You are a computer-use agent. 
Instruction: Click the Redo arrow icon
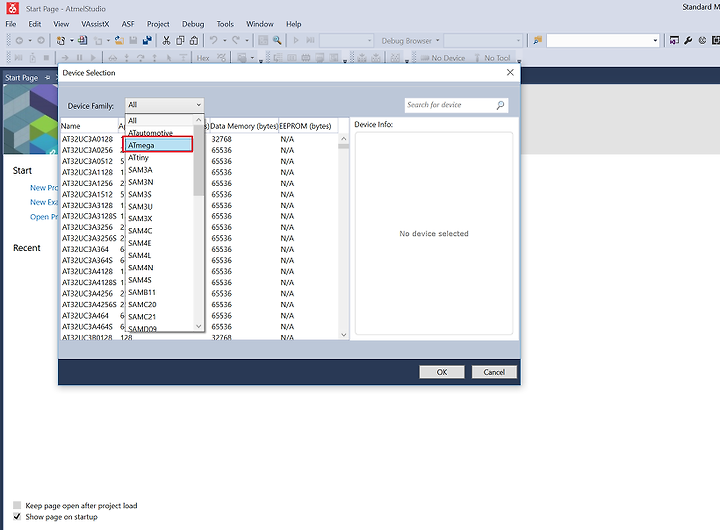pos(236,40)
